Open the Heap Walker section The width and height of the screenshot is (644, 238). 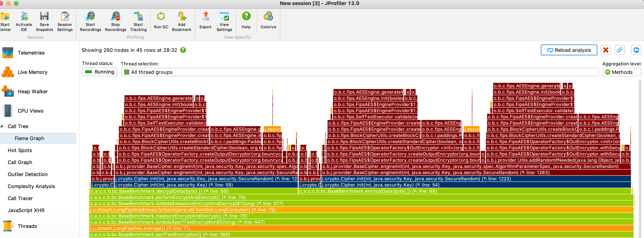coord(32,92)
